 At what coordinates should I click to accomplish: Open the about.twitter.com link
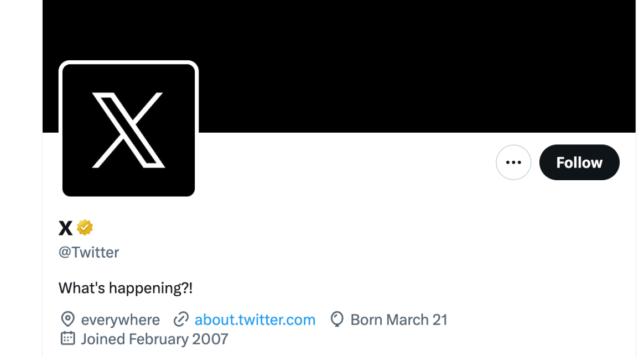tap(255, 320)
